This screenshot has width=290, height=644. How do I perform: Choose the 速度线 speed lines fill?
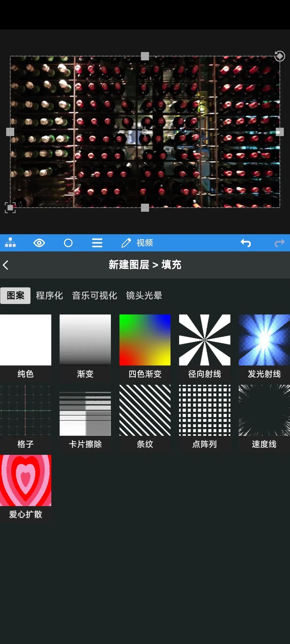(x=264, y=418)
